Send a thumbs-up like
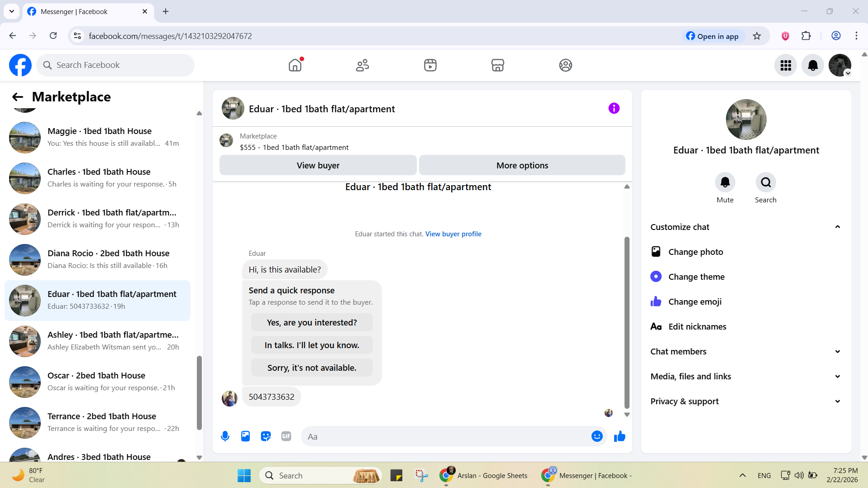 [620, 436]
